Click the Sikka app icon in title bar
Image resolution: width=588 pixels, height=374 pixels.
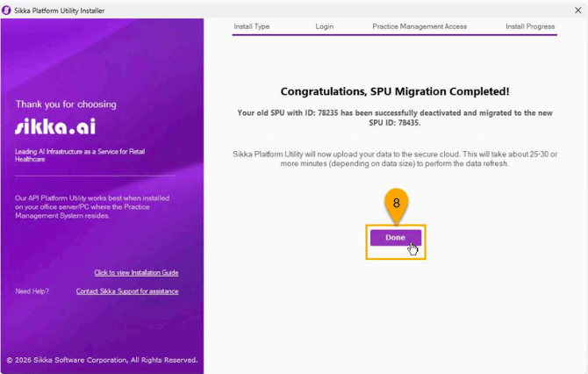(9, 8)
